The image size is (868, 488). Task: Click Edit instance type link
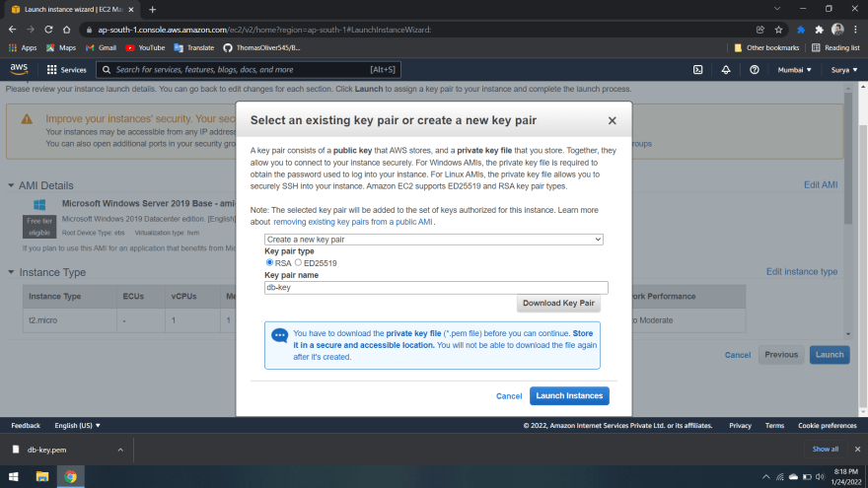click(801, 272)
